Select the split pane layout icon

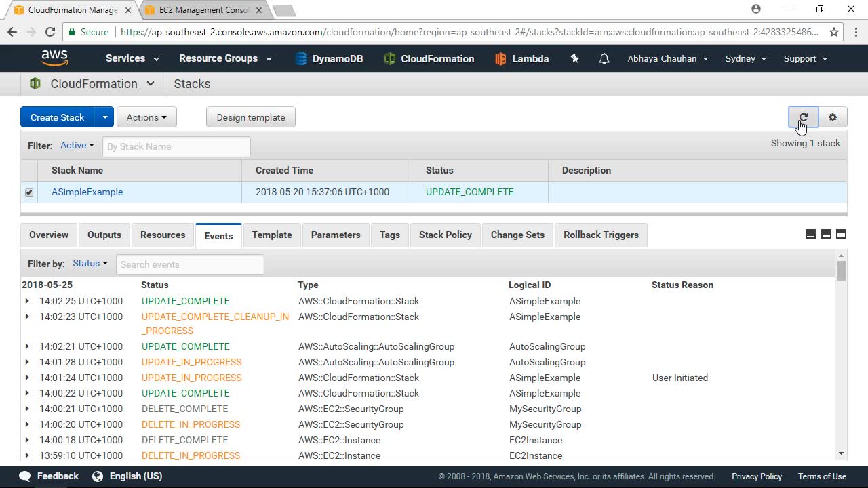[x=826, y=235]
